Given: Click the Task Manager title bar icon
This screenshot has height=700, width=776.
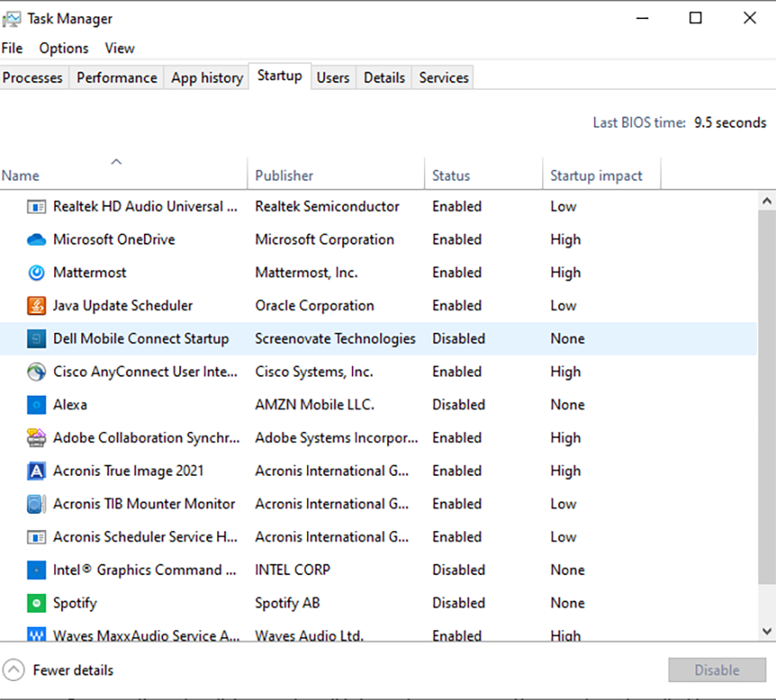Looking at the screenshot, I should click(12, 19).
